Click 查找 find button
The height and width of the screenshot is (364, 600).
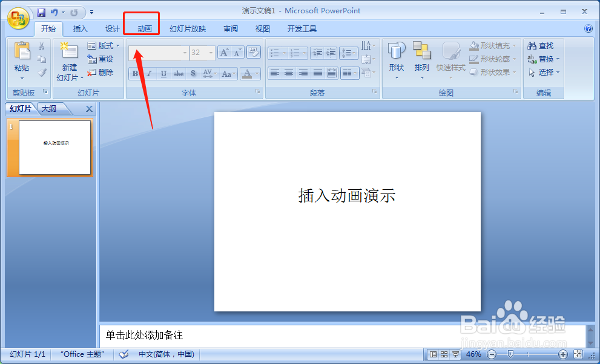tap(540, 46)
